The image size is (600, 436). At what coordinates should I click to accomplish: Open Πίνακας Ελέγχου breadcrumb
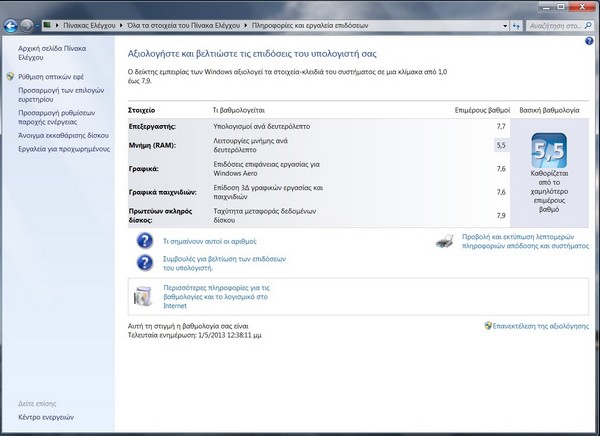(89, 26)
